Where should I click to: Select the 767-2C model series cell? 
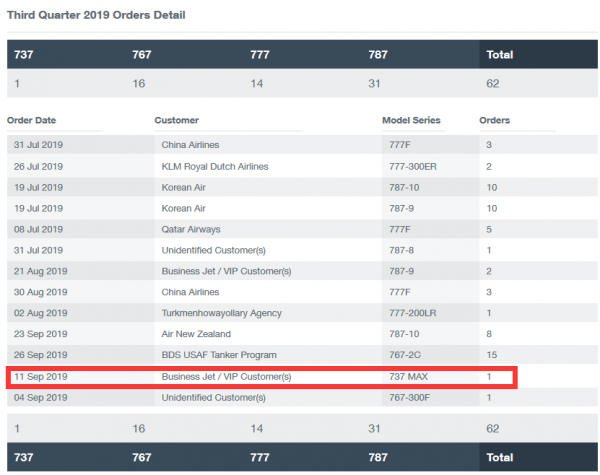click(x=406, y=355)
